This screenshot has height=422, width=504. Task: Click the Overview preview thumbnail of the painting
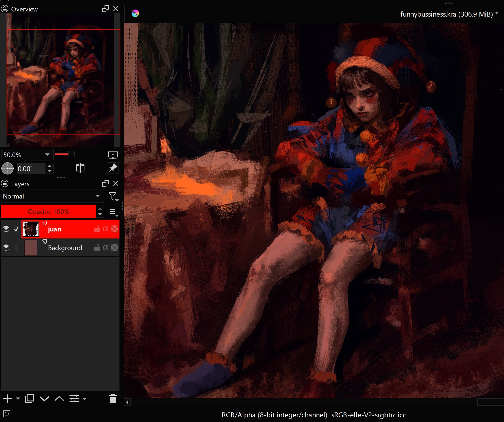click(60, 80)
